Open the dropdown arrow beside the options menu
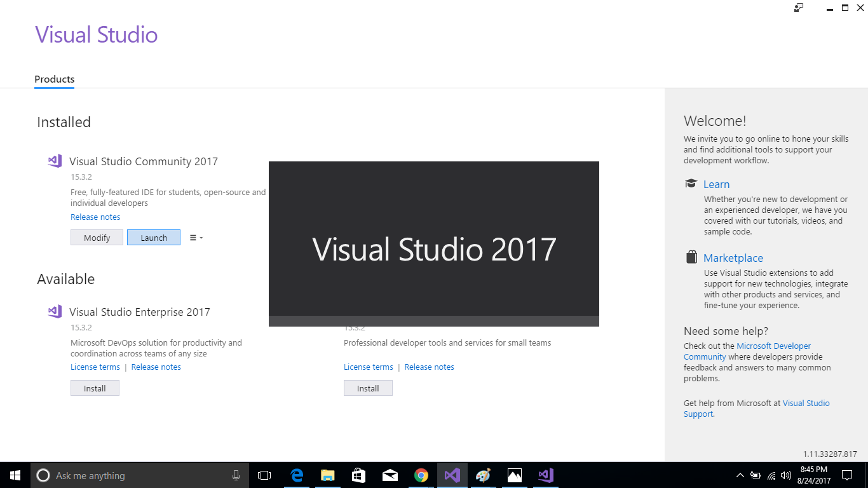868x488 pixels. pos(201,237)
